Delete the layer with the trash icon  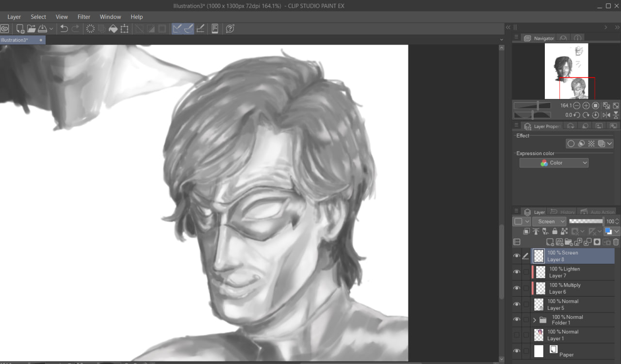(x=616, y=242)
